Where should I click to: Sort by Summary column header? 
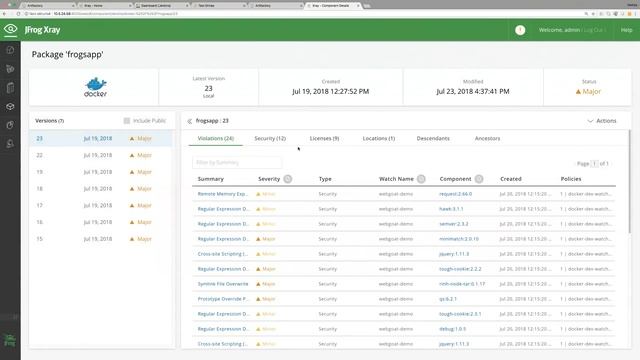point(211,179)
